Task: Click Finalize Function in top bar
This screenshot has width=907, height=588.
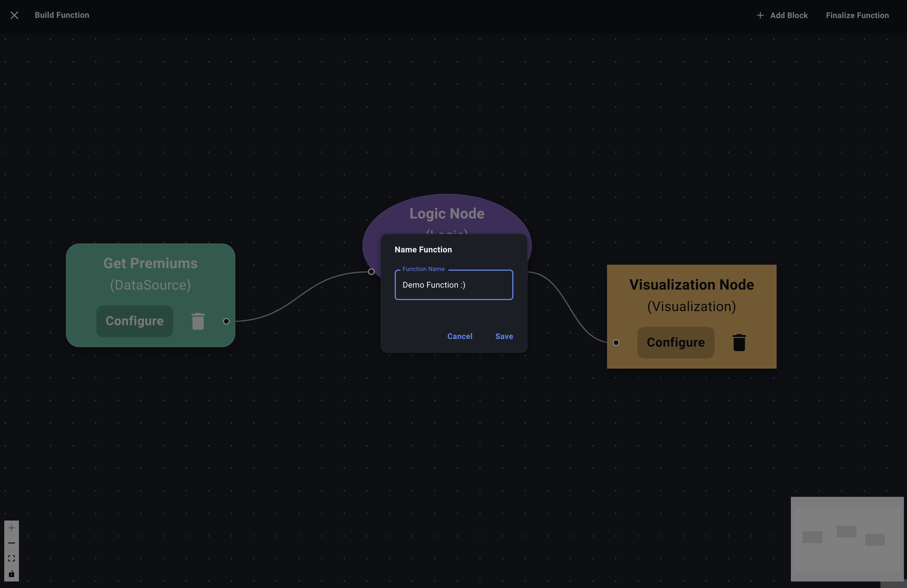Action: coord(857,15)
